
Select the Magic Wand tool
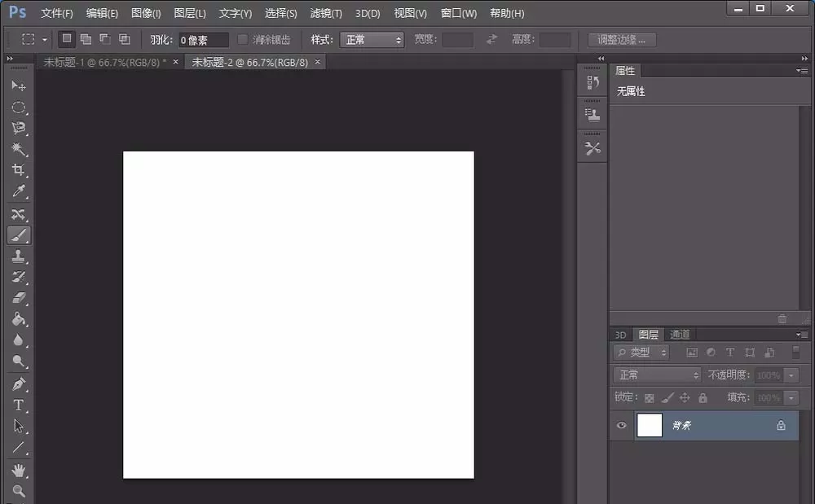point(19,150)
